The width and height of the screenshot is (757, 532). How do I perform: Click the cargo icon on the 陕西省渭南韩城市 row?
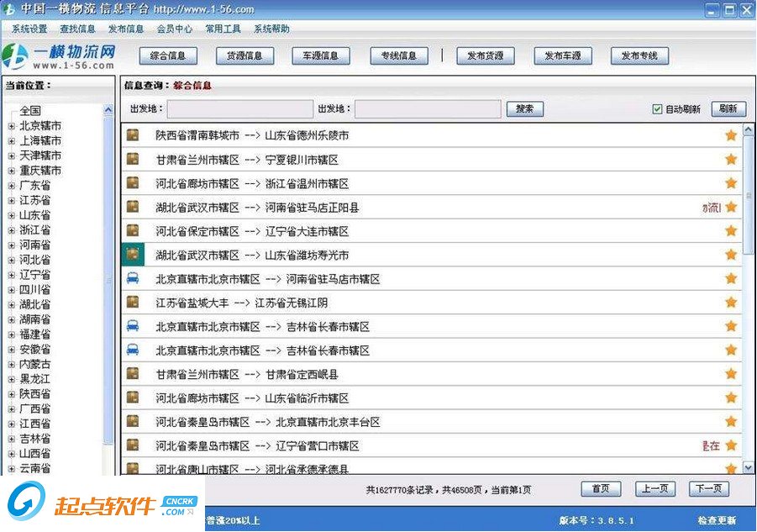click(134, 135)
